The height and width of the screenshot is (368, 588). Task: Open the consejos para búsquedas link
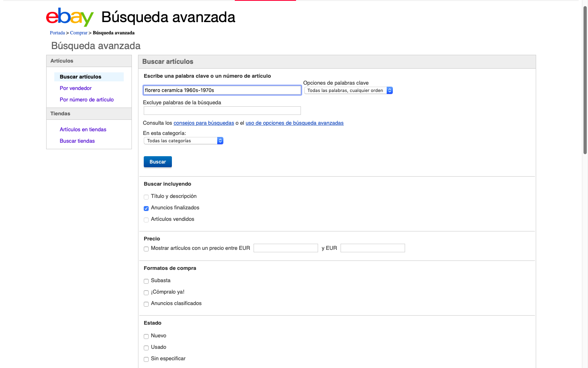204,123
